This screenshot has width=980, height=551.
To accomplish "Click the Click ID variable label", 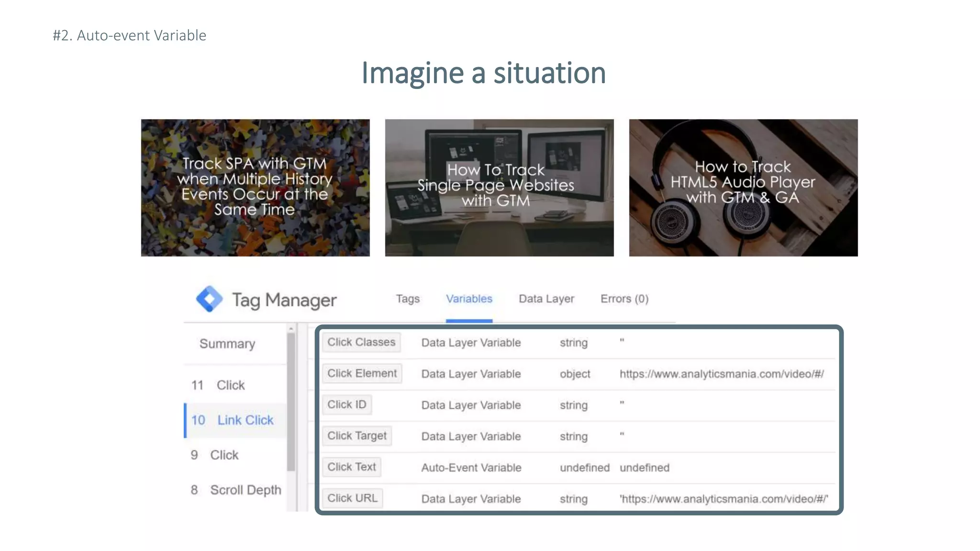I will click(x=347, y=405).
